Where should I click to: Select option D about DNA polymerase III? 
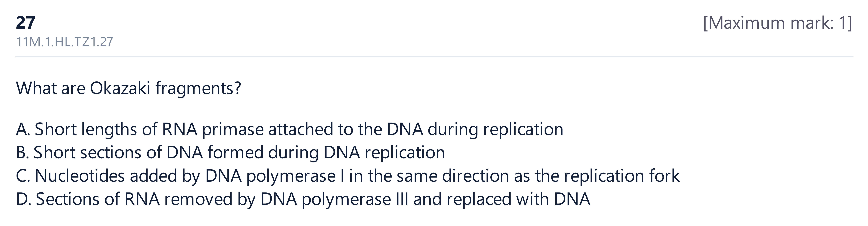pos(303,199)
